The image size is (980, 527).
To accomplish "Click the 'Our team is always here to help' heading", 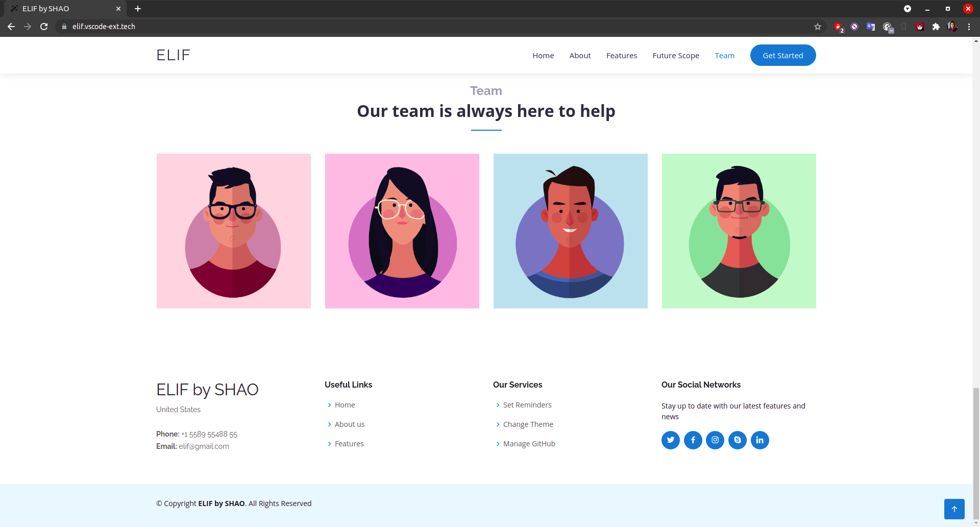I will coord(486,111).
